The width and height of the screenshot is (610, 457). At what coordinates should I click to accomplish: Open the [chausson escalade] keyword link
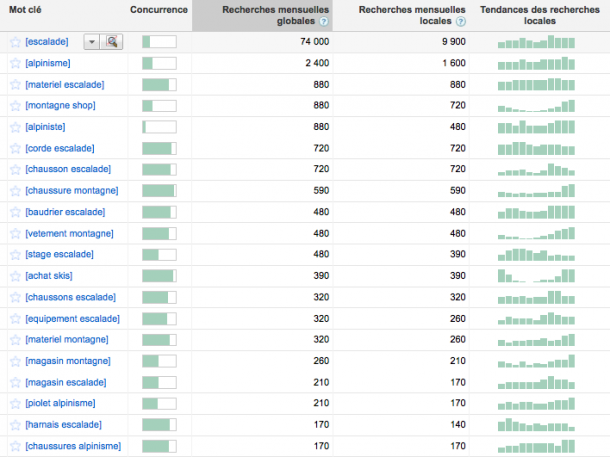[x=68, y=169]
